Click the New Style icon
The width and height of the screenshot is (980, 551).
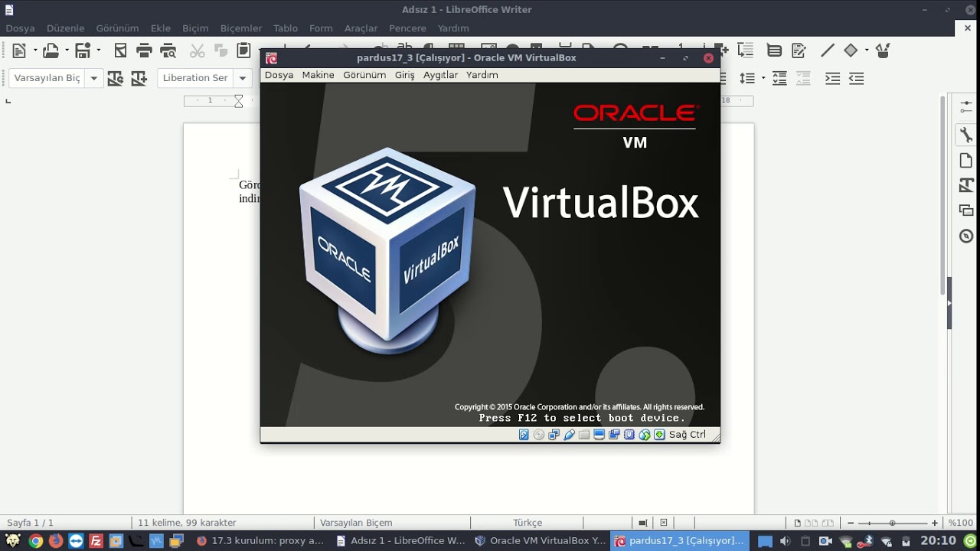pyautogui.click(x=139, y=78)
